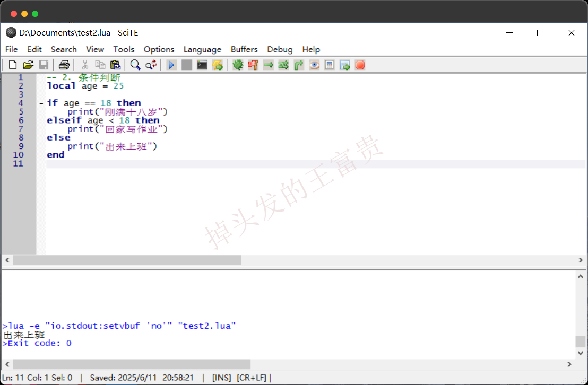Click the 'else' keyword on line 8
The height and width of the screenshot is (385, 588).
coord(58,137)
